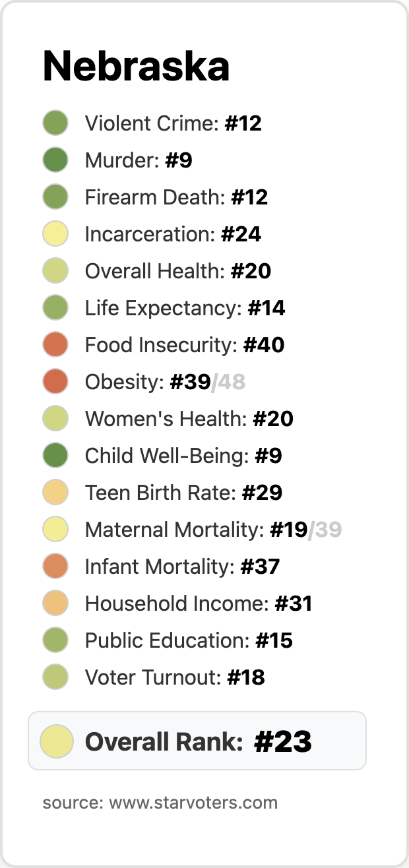Select the Overall Health #20 label

pos(177,271)
